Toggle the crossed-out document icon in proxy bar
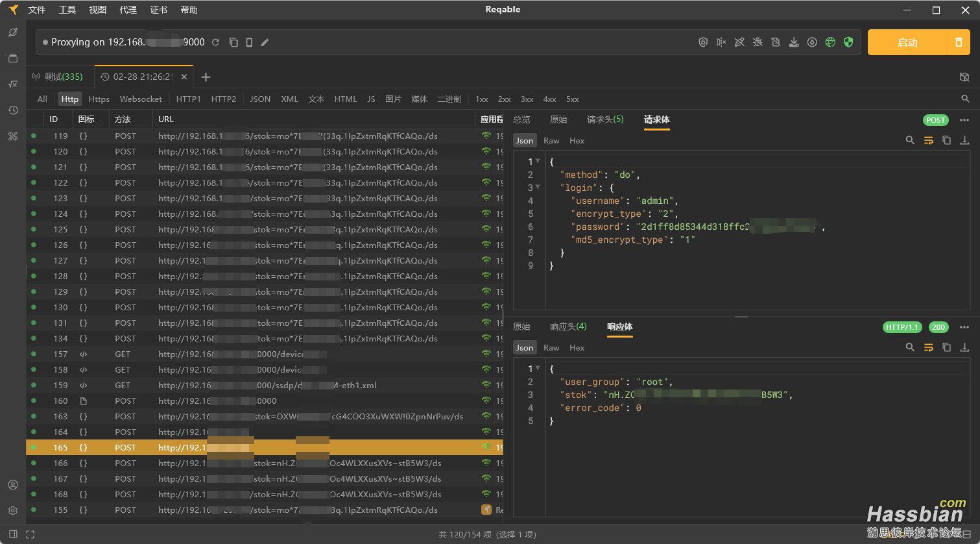The height and width of the screenshot is (544, 980). pyautogui.click(x=776, y=42)
